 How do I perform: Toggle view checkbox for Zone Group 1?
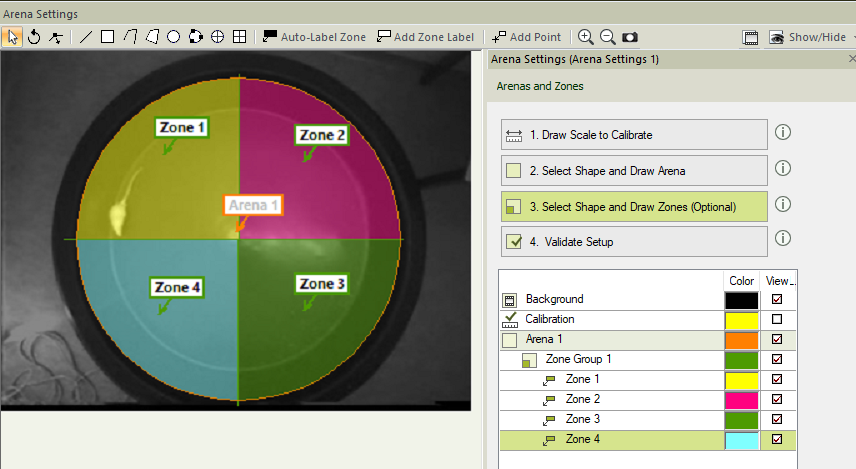click(777, 359)
